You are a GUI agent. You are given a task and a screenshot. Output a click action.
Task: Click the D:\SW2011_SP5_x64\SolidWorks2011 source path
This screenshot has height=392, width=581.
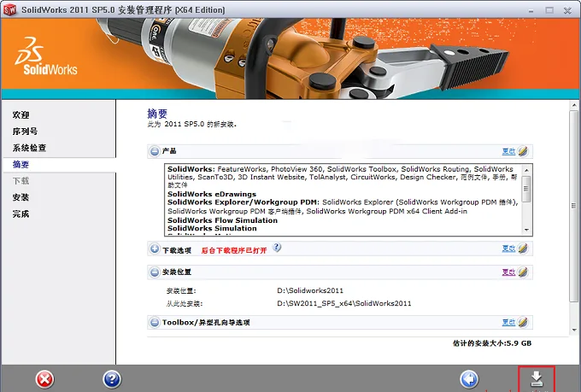click(344, 303)
